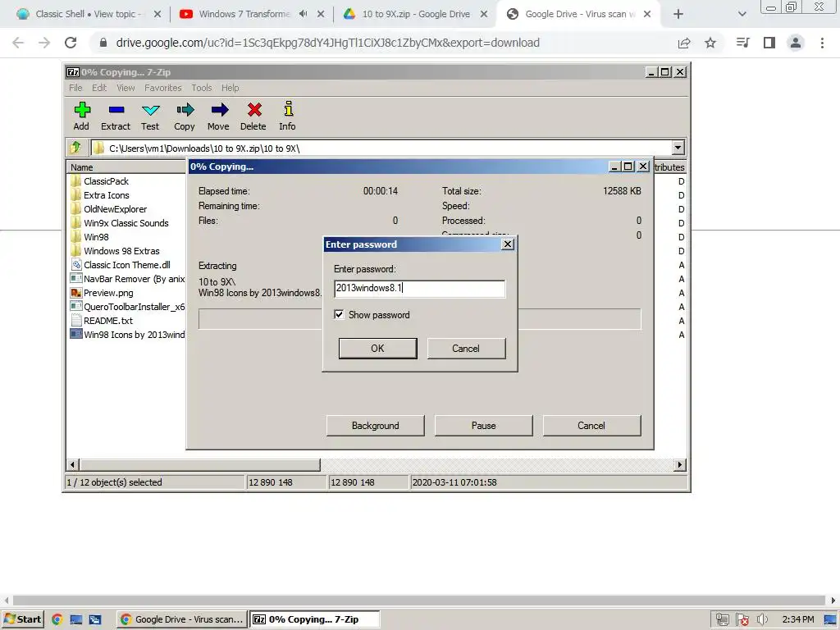Viewport: 840px width, 630px height.
Task: Click the volume icon in the system tray
Action: coord(762,620)
